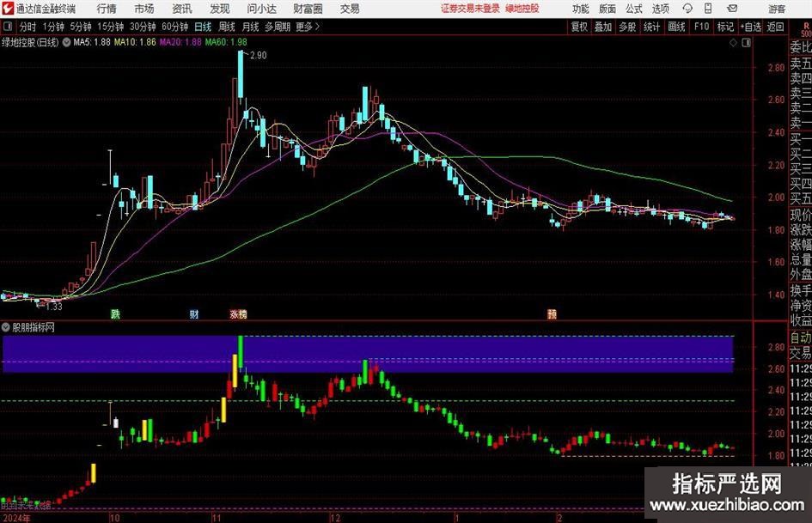
Task: Expand 更多 period options
Action: coord(308,27)
